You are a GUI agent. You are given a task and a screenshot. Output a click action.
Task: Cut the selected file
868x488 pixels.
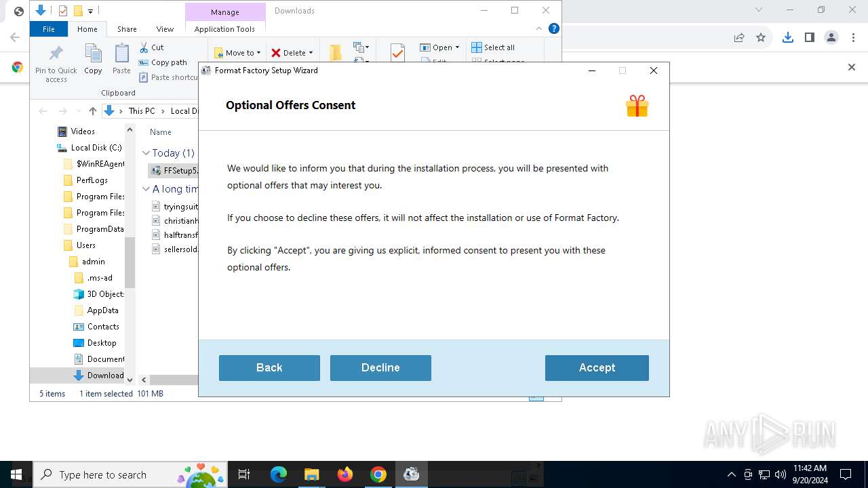(x=151, y=47)
